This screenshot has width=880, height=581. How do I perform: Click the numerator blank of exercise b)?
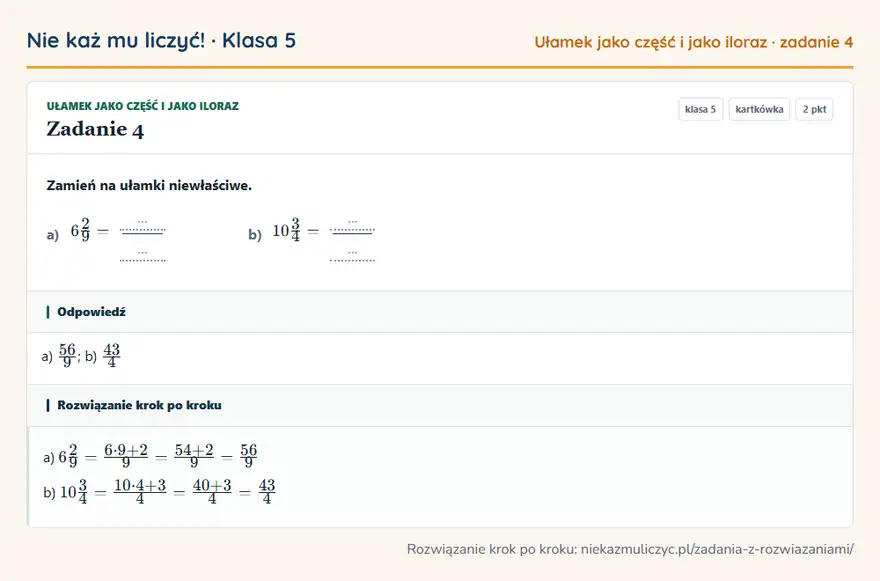coord(352,225)
